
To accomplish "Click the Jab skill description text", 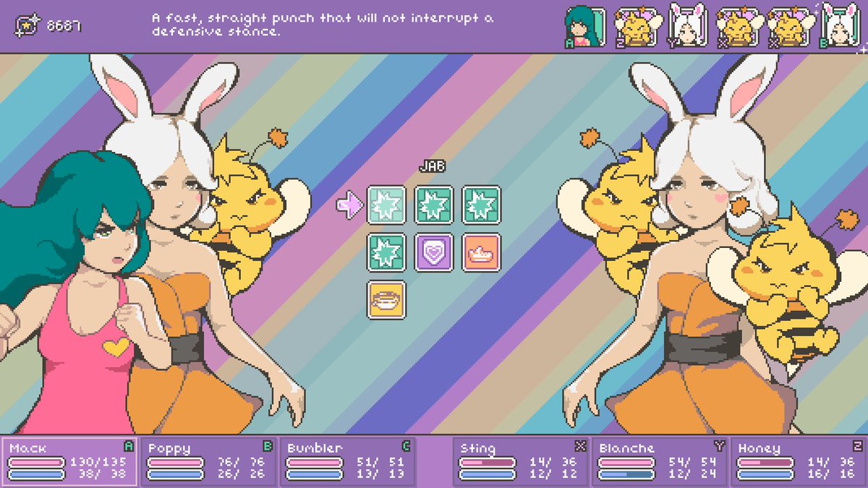I will [x=323, y=25].
